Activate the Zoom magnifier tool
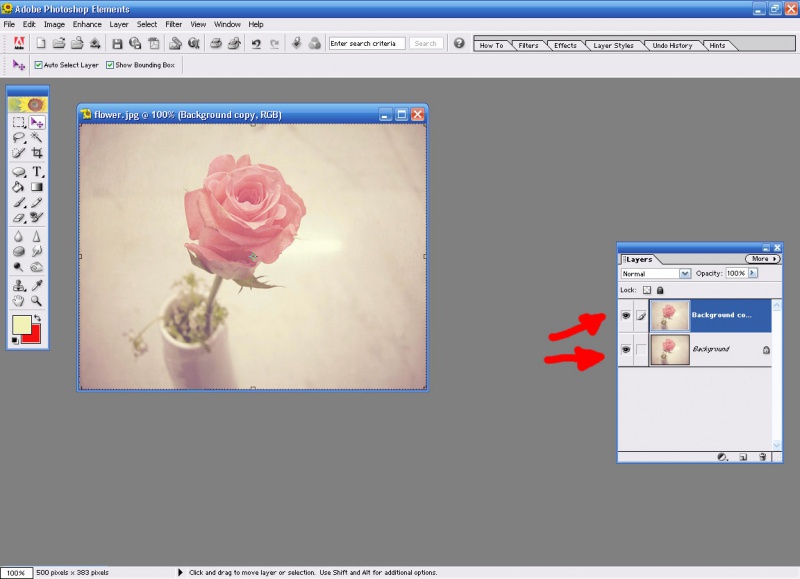The image size is (800, 579). [37, 300]
